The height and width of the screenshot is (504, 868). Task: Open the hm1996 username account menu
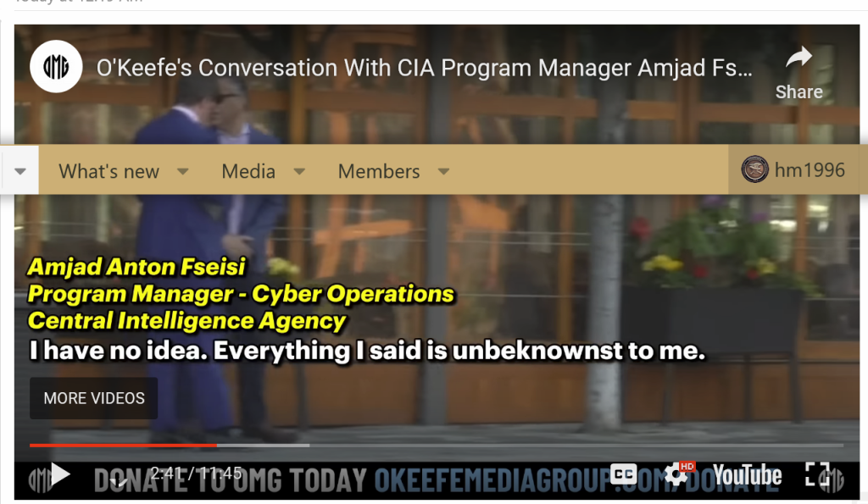pyautogui.click(x=810, y=170)
